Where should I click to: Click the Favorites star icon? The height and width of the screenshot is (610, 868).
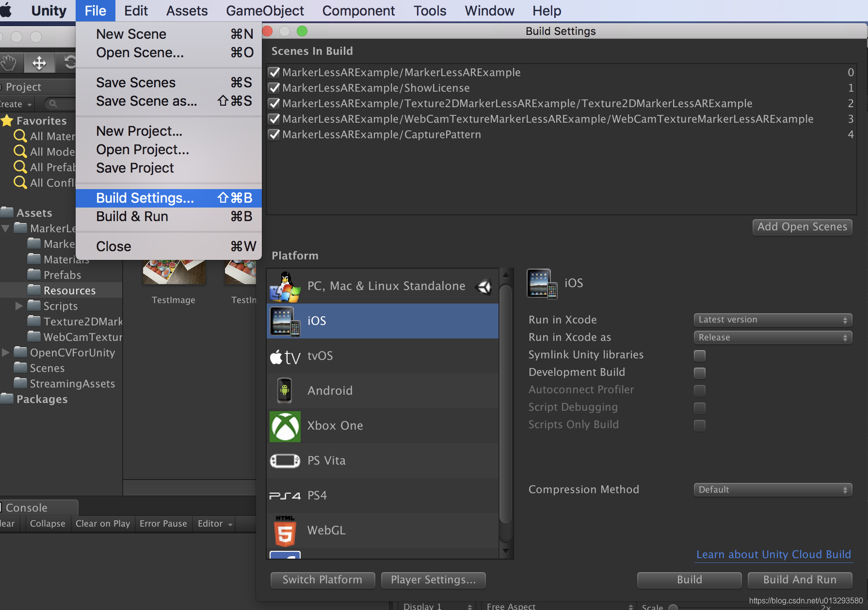[x=7, y=121]
